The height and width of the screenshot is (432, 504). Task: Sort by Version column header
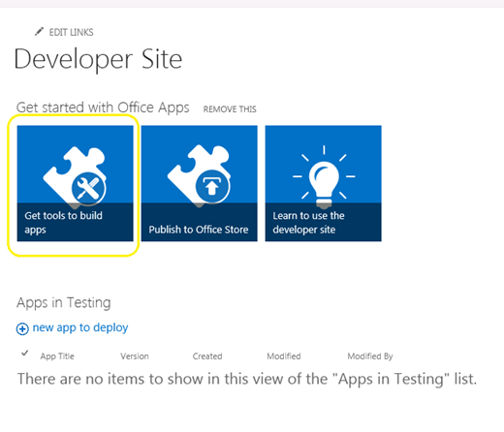(x=135, y=356)
